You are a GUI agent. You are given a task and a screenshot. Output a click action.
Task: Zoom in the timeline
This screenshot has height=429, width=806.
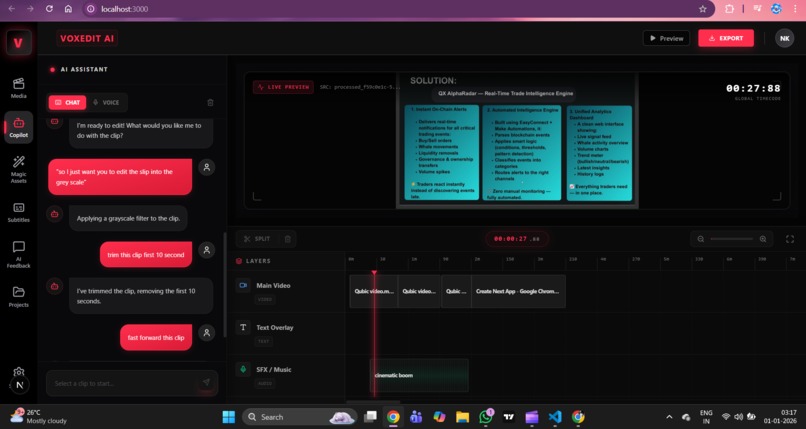click(x=763, y=239)
